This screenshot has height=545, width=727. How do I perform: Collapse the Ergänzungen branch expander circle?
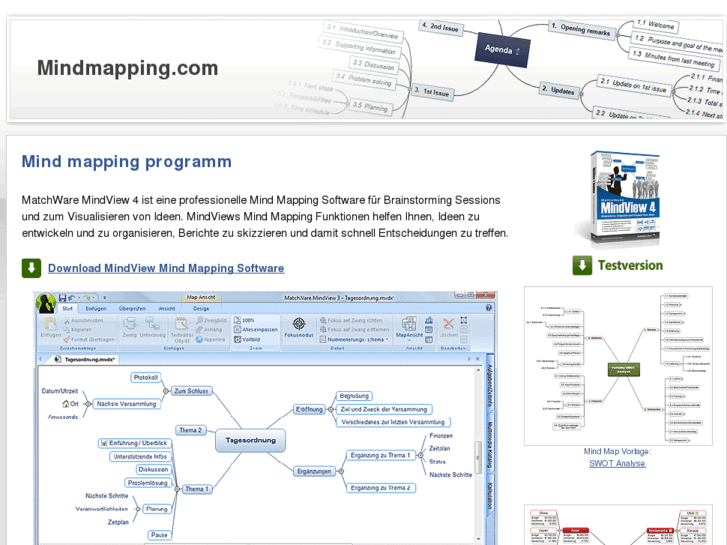pyautogui.click(x=341, y=471)
